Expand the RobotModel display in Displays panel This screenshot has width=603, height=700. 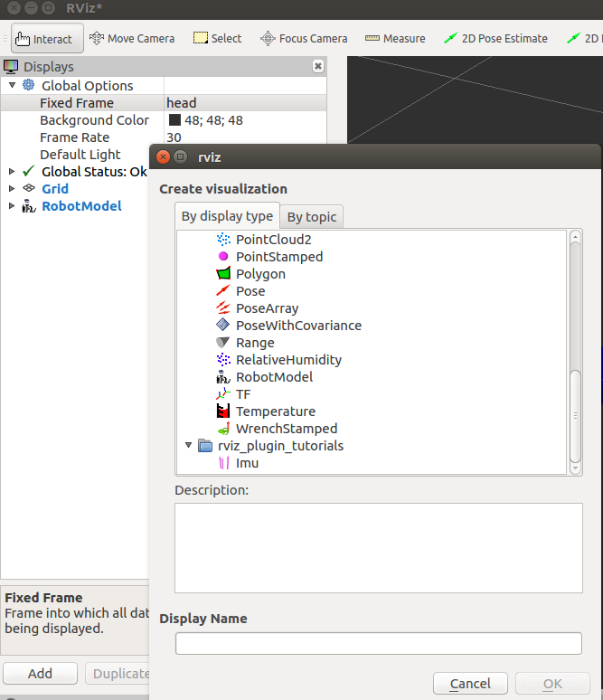12,206
